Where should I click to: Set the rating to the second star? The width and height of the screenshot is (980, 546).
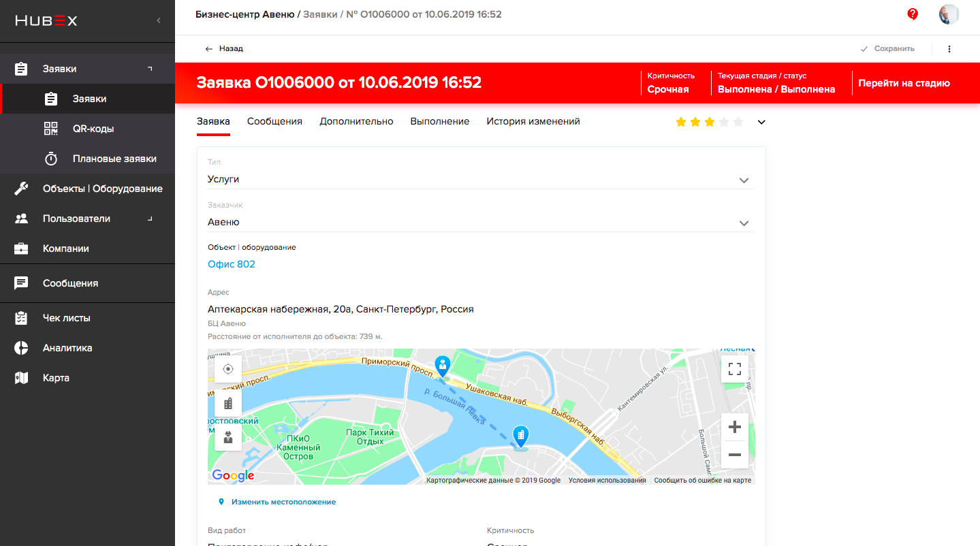(695, 122)
